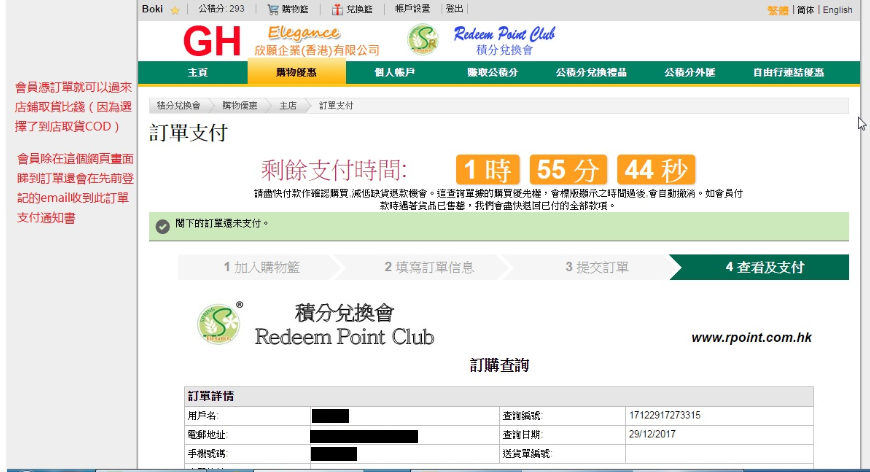Click the 登出 logout link
This screenshot has height=472, width=870.
pyautogui.click(x=454, y=9)
